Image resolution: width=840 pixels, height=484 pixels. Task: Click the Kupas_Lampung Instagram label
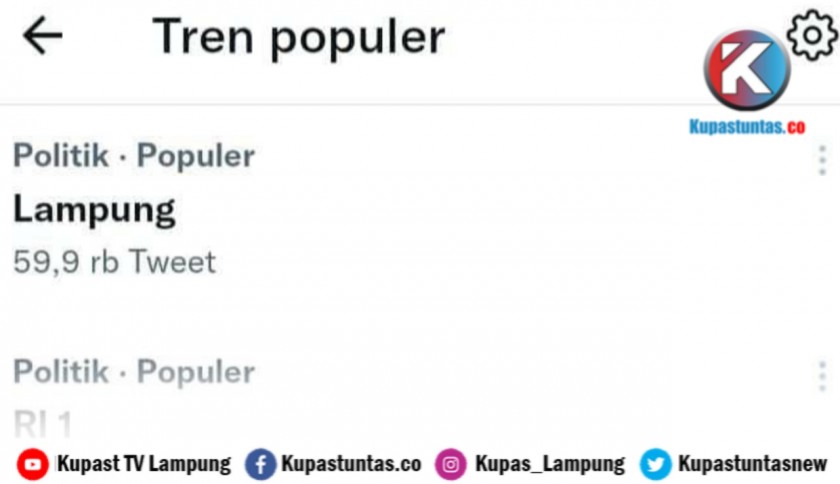(x=549, y=464)
